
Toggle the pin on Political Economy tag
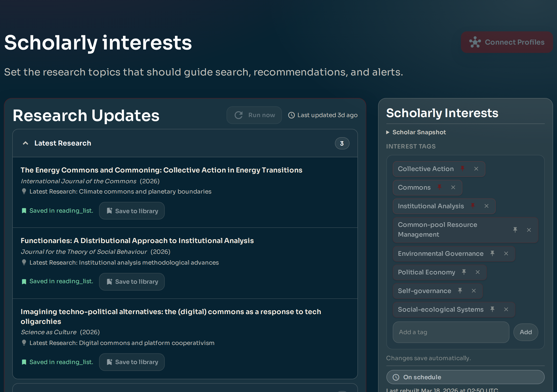[464, 272]
